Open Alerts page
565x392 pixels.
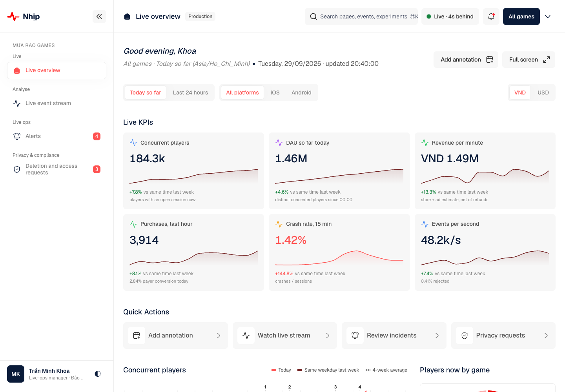pyautogui.click(x=56, y=136)
